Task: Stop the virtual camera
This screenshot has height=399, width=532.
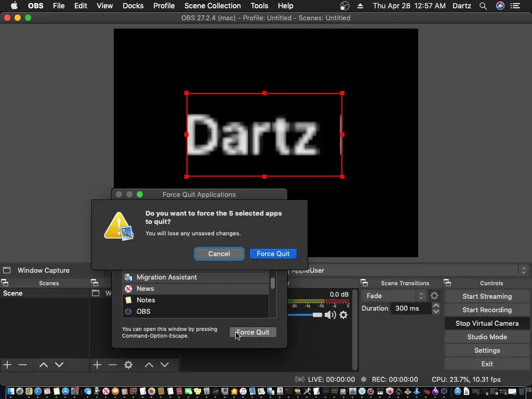Action: coord(487,323)
